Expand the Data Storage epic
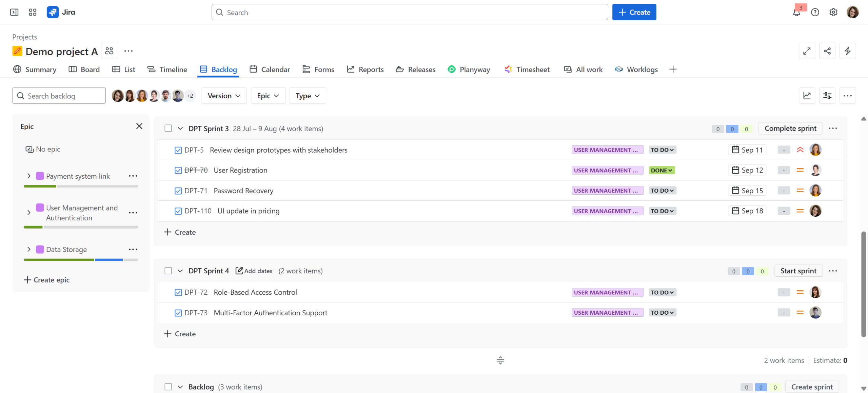The height and width of the screenshot is (393, 868). tap(29, 249)
